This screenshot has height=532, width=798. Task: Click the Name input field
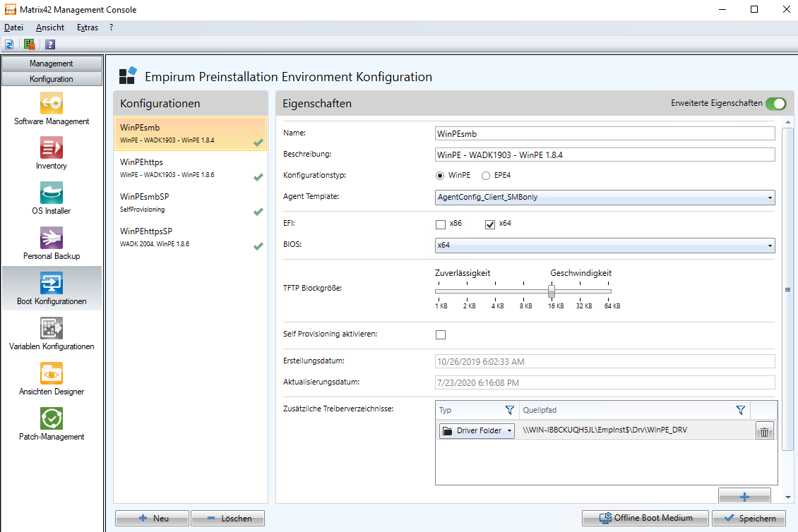[605, 134]
